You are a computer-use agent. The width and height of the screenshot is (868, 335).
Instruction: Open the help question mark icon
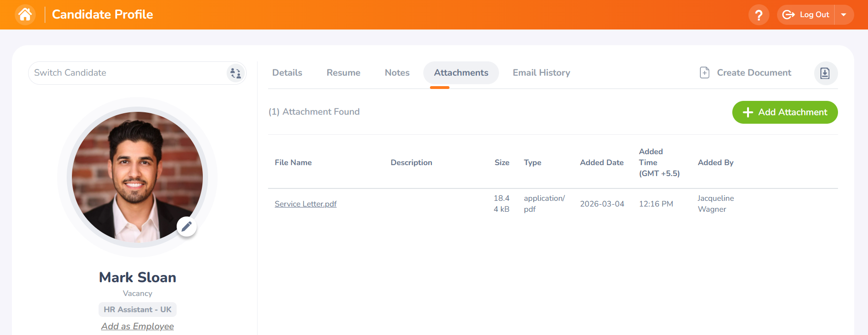click(758, 15)
